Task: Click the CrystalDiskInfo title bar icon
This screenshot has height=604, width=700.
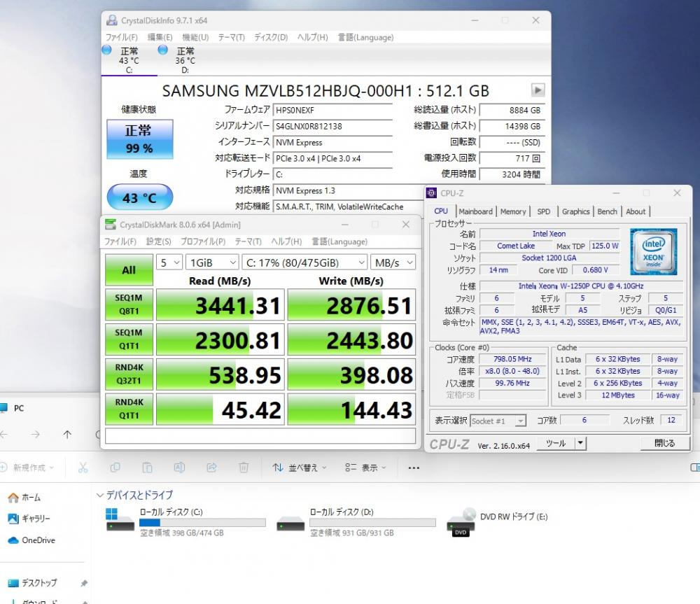Action: tap(111, 20)
